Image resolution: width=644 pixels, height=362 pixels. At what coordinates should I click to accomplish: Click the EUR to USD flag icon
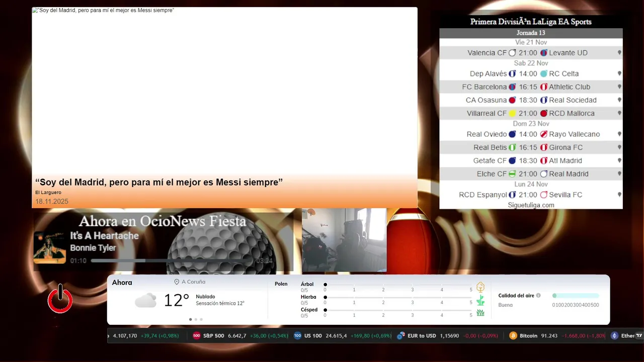(401, 336)
